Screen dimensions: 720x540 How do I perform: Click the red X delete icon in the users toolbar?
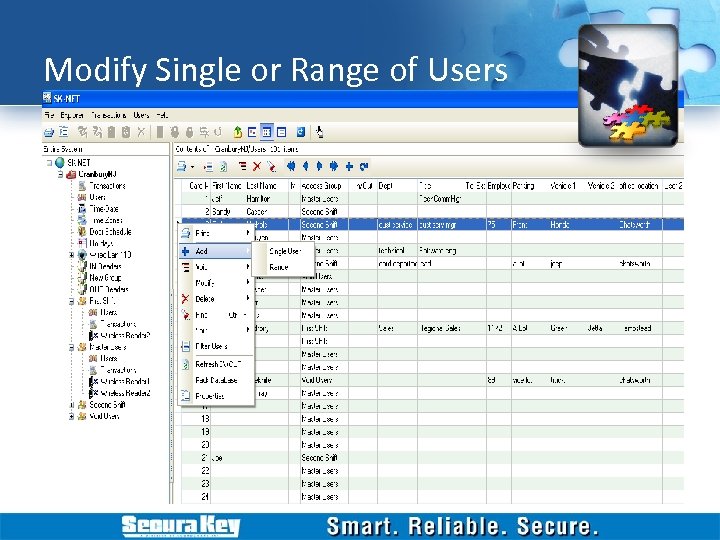tap(257, 166)
